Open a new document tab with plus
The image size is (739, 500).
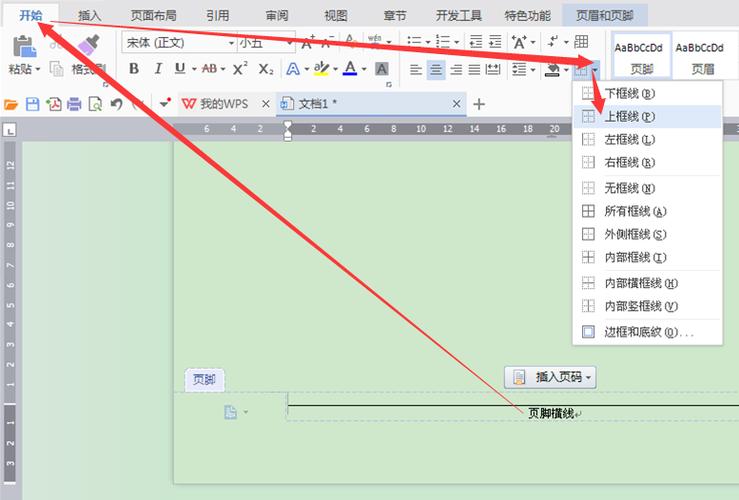(479, 104)
